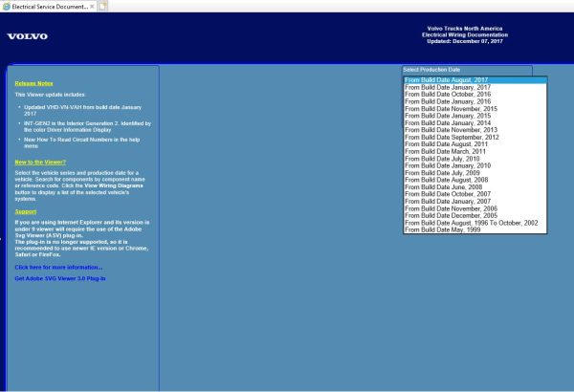Pick From Build Date January, 2007
This screenshot has height=392, width=574.
point(475,202)
